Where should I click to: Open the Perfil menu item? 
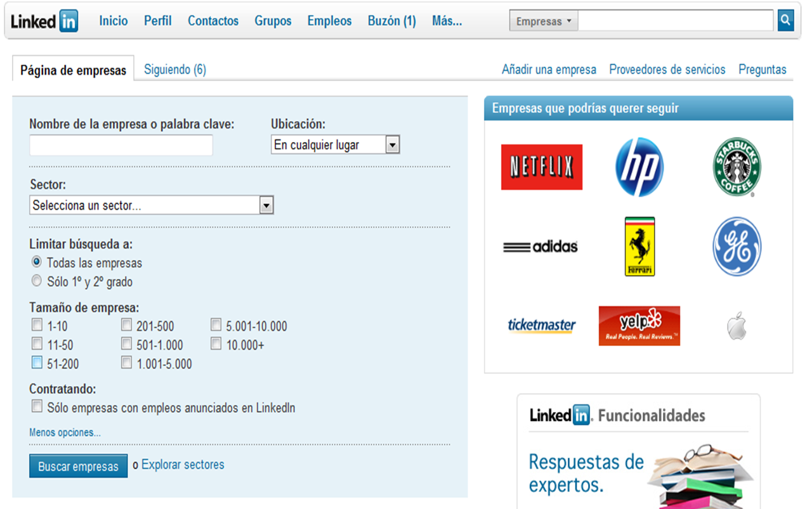click(157, 21)
